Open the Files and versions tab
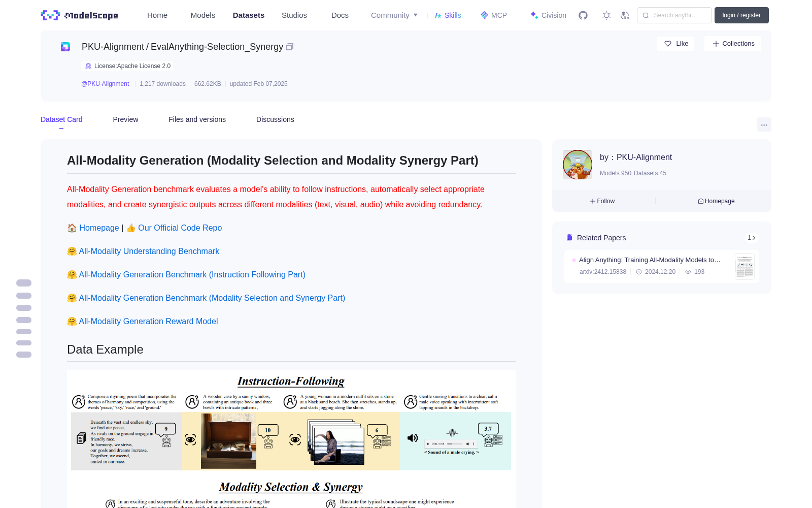The width and height of the screenshot is (812, 508). tap(197, 119)
